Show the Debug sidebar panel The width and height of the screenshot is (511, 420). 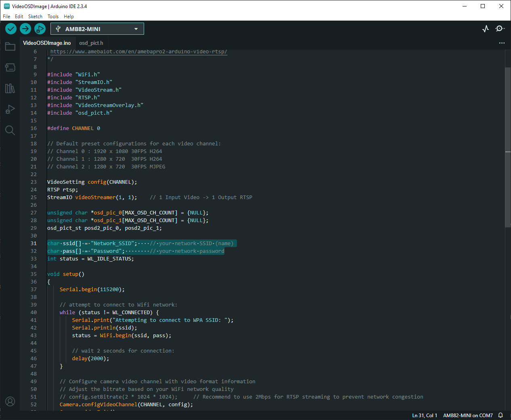[10, 109]
